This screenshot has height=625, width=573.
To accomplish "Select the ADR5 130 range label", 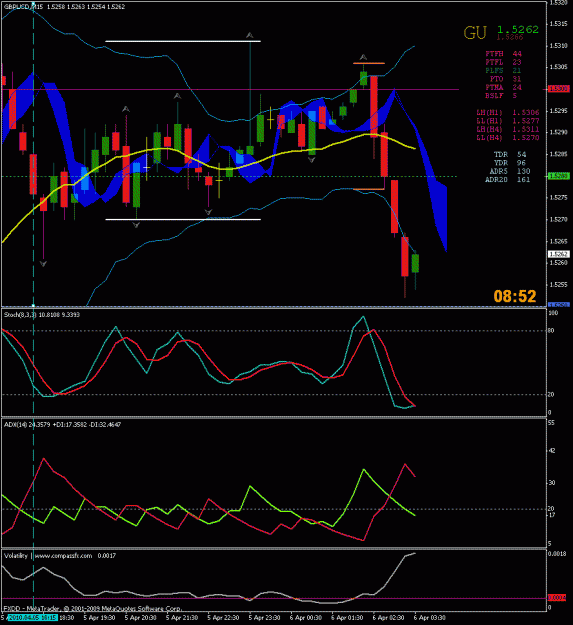I will pos(510,171).
